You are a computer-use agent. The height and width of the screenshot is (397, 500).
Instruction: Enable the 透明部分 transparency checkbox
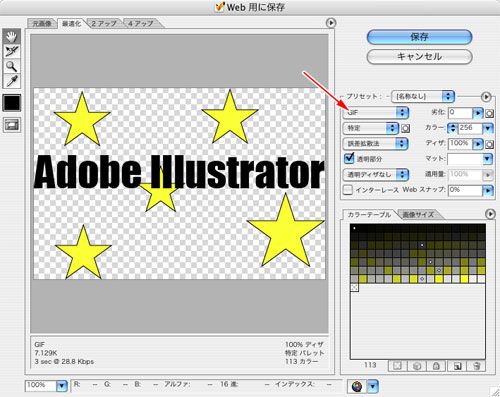tap(349, 158)
